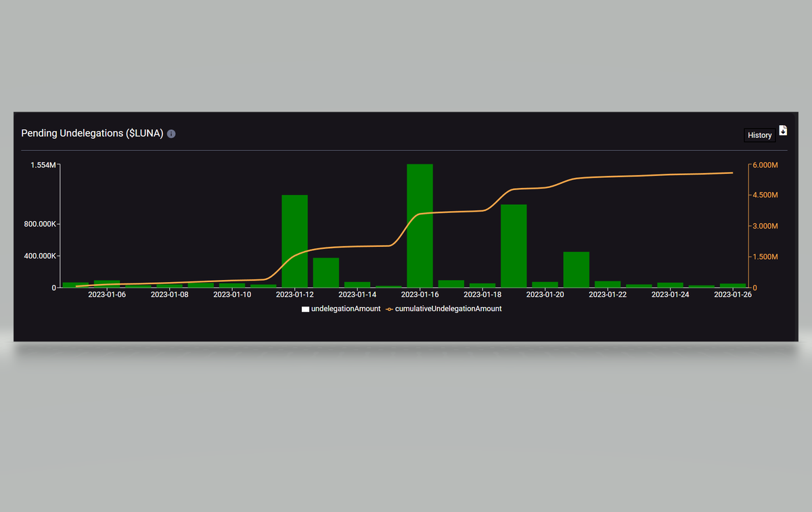The width and height of the screenshot is (812, 512).
Task: Click the download file icon next to History
Action: pos(783,131)
